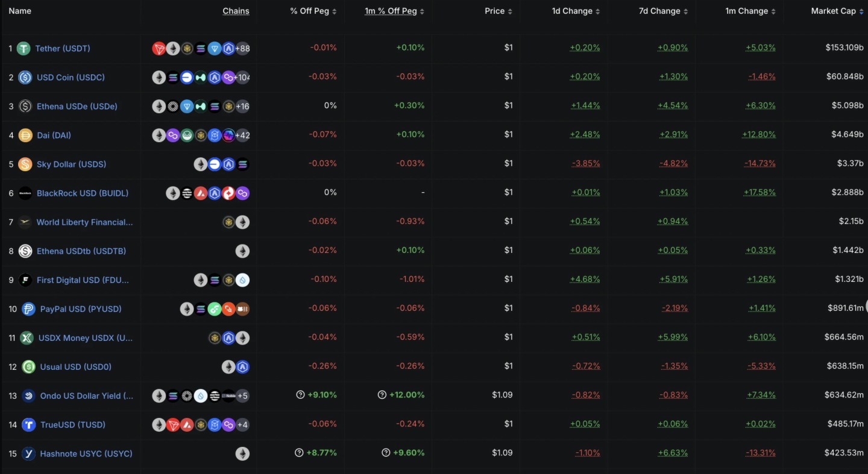Viewport: 868px width, 474px height.
Task: Click the TrueUSD logo icon
Action: (x=28, y=425)
